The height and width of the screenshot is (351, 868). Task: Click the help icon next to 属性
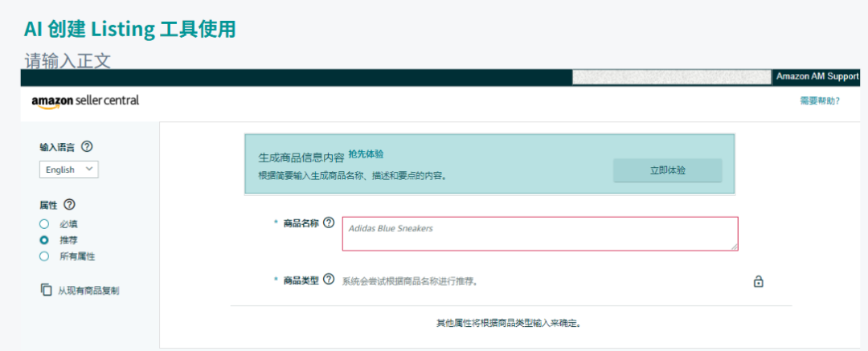tap(69, 206)
